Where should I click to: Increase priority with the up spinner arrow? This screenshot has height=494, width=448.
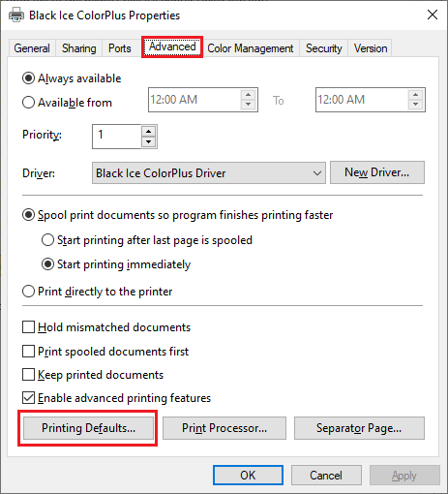[148, 131]
